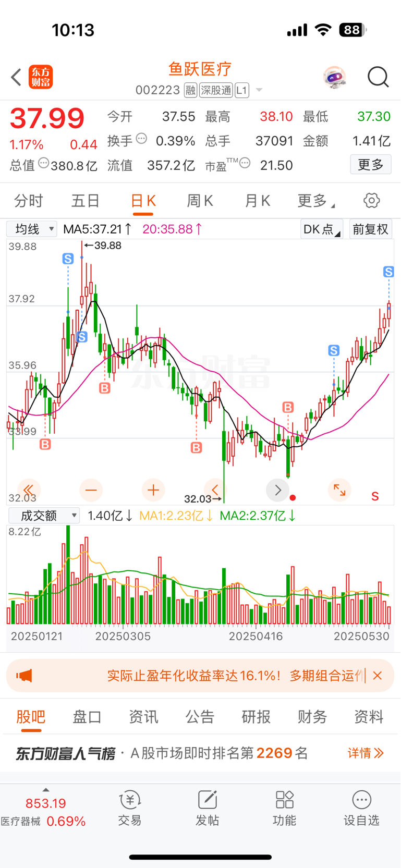Tap the 鱼跃医疗 stock title

(x=200, y=68)
